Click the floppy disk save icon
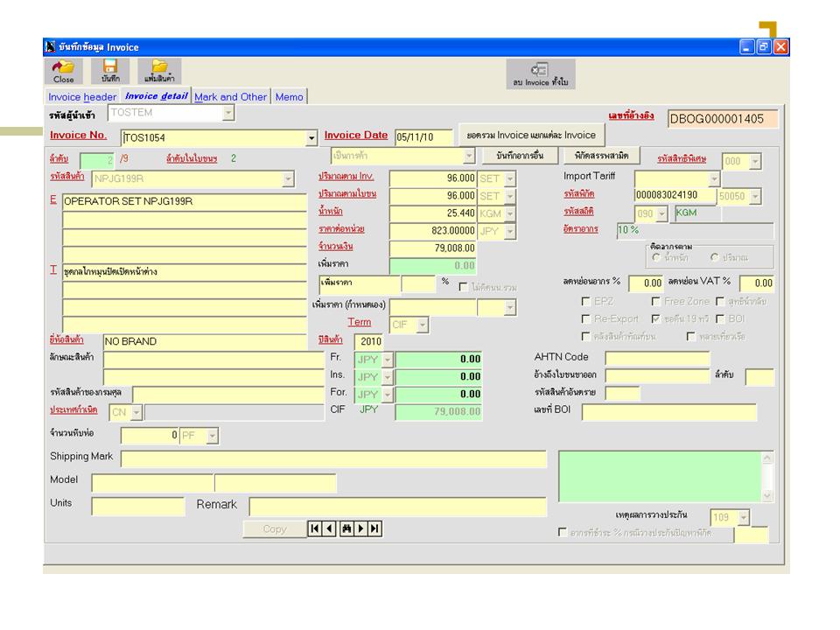The height and width of the screenshot is (630, 840). 110,71
